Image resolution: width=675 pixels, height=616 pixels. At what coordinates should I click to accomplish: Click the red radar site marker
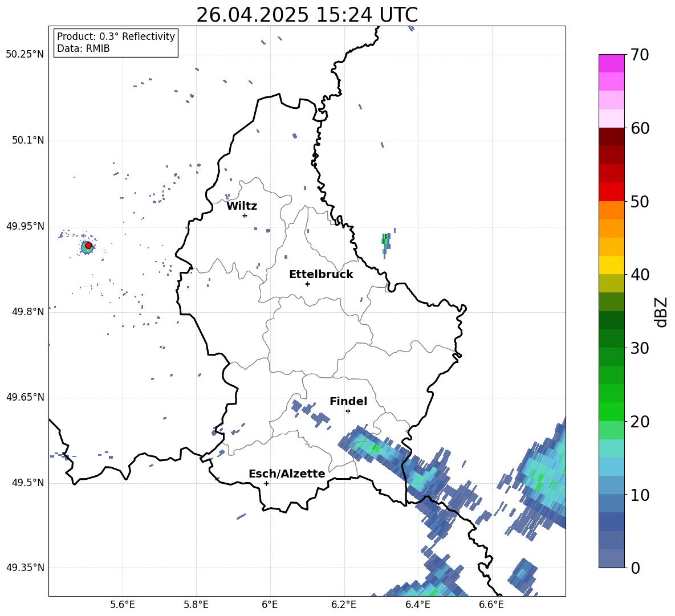[88, 246]
